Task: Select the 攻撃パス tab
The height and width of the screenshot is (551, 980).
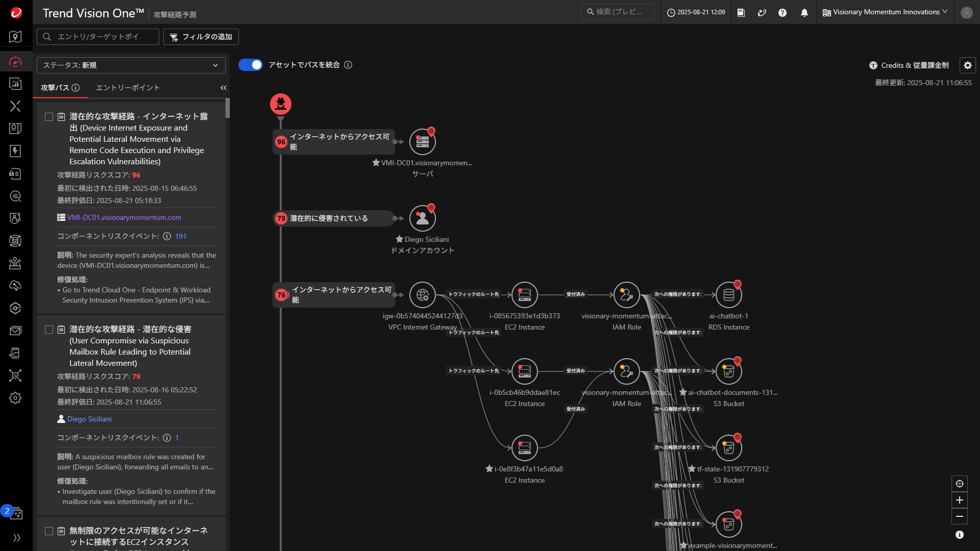Action: click(x=55, y=88)
